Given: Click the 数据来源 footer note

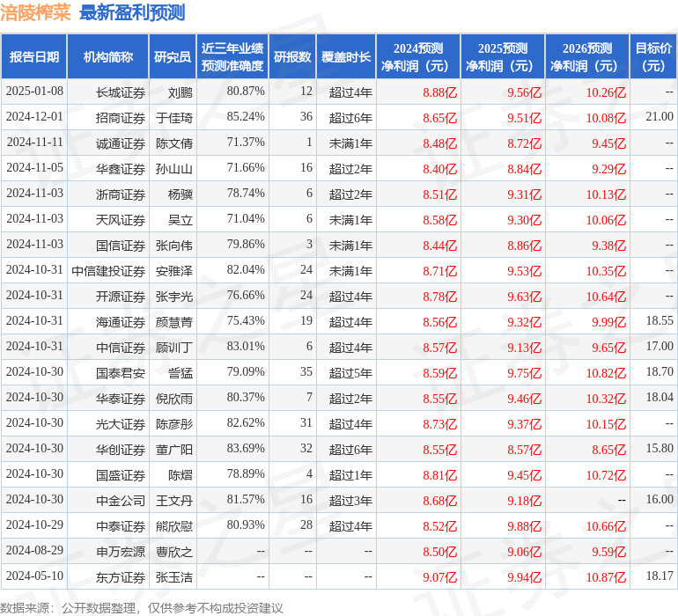Looking at the screenshot, I should (142, 608).
